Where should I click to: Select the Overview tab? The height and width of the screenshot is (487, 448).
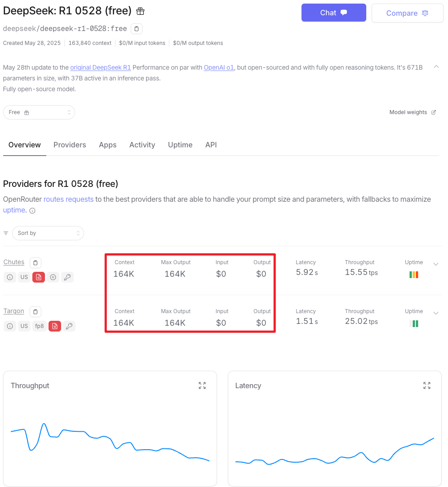click(25, 145)
